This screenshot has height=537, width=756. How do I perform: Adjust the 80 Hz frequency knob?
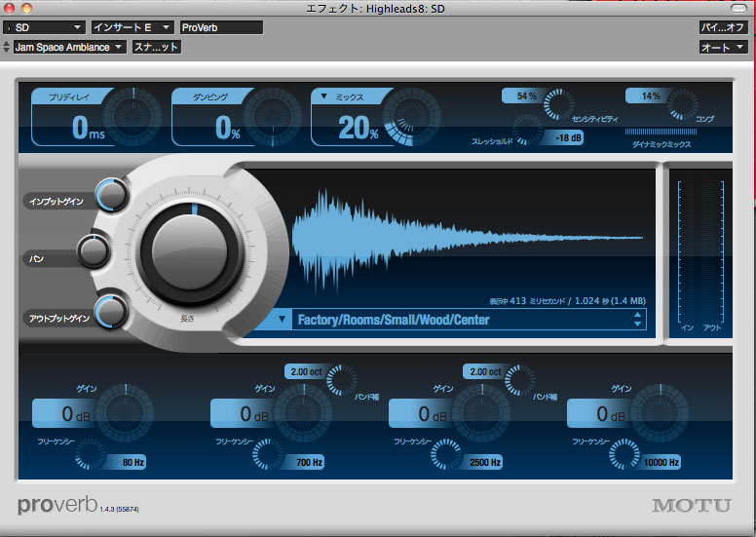[x=90, y=453]
